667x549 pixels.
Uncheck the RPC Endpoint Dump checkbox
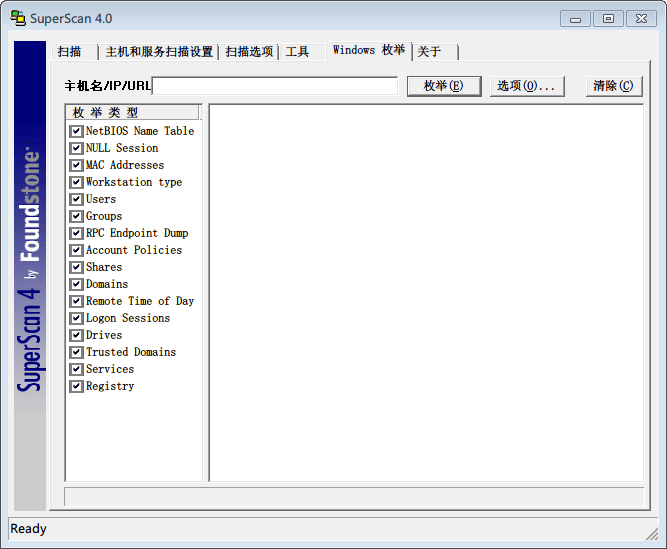pyautogui.click(x=76, y=233)
